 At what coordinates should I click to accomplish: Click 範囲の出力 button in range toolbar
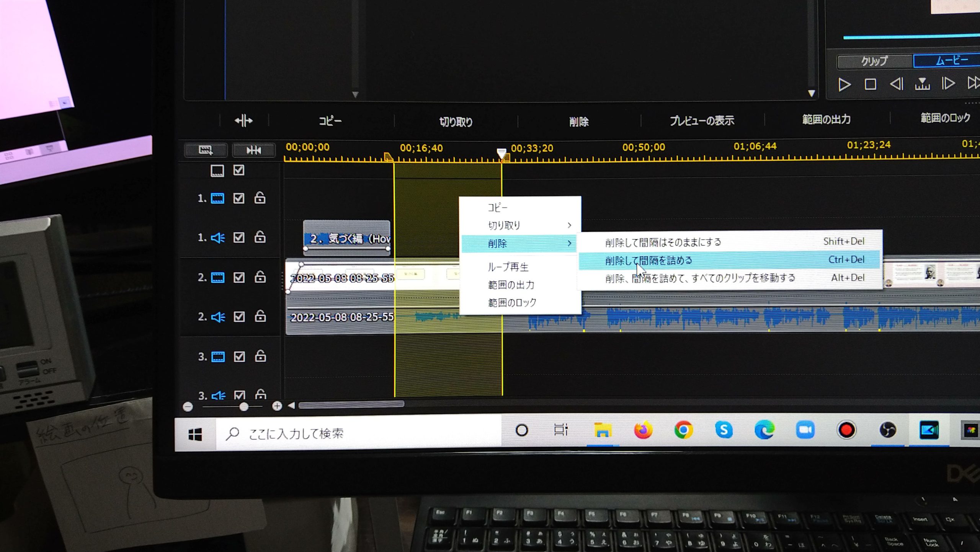click(x=826, y=119)
